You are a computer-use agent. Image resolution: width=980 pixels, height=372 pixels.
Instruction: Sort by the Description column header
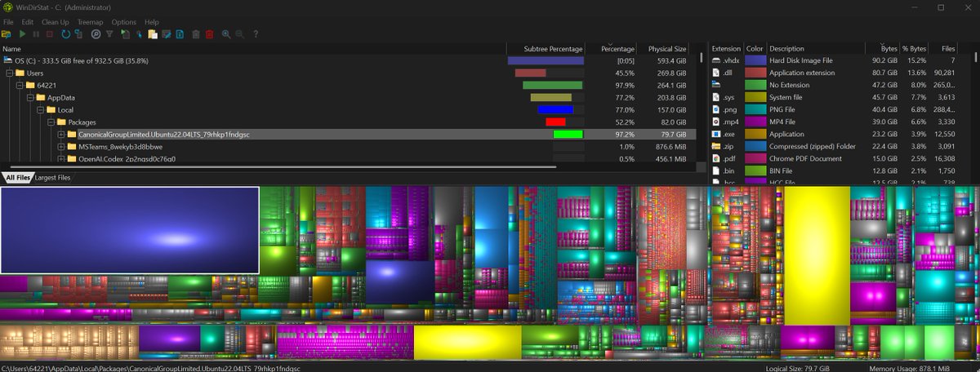[x=815, y=48]
